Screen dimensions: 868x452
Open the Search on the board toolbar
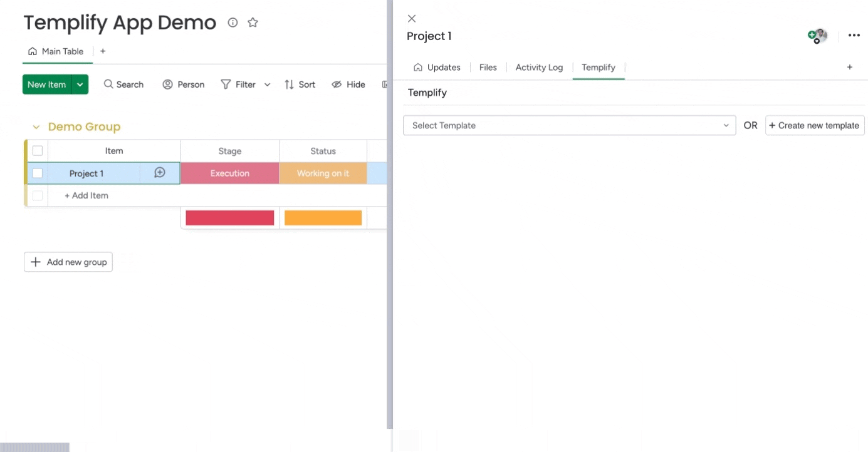click(x=123, y=84)
